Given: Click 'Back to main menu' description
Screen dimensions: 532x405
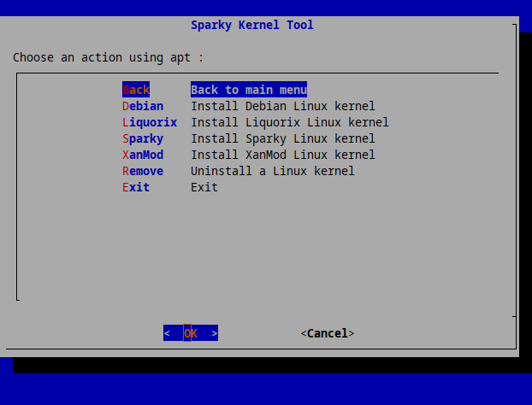Looking at the screenshot, I should point(249,90).
